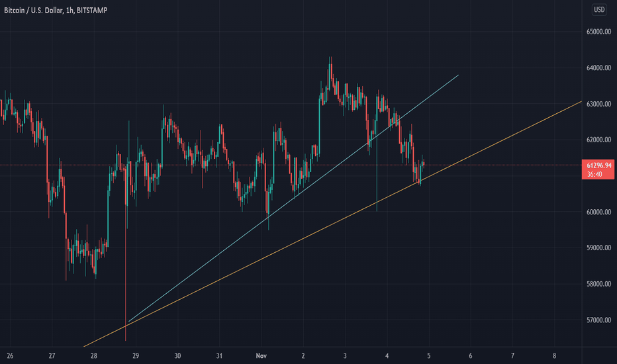Click the 29 date label on time axis
617x364 pixels.
pyautogui.click(x=136, y=356)
